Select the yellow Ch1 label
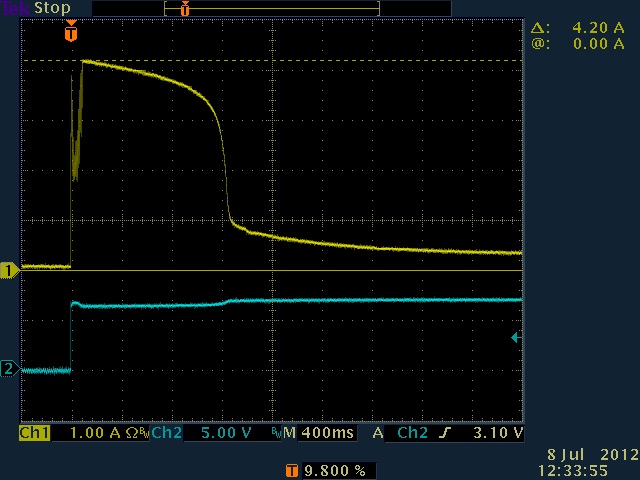Image resolution: width=640 pixels, height=480 pixels. point(34,434)
